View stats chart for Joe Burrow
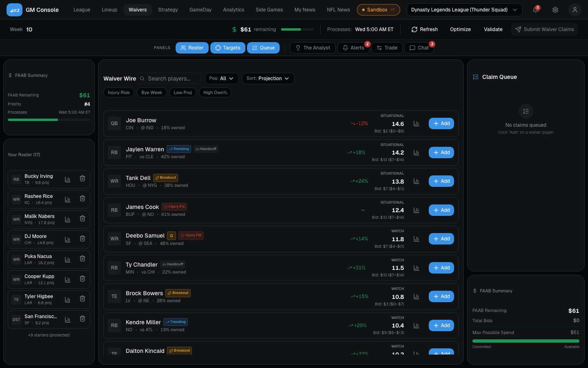 tap(416, 123)
